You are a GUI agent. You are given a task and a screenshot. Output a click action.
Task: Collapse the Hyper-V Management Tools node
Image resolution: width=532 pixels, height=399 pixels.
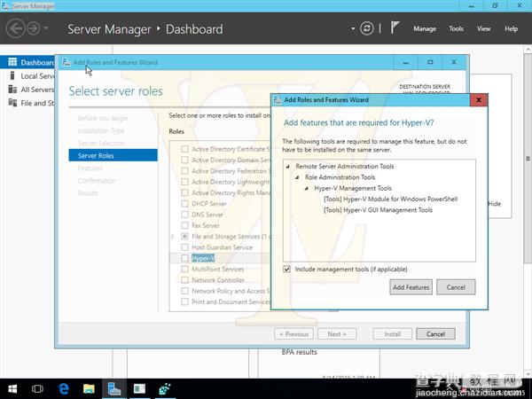[x=307, y=188]
